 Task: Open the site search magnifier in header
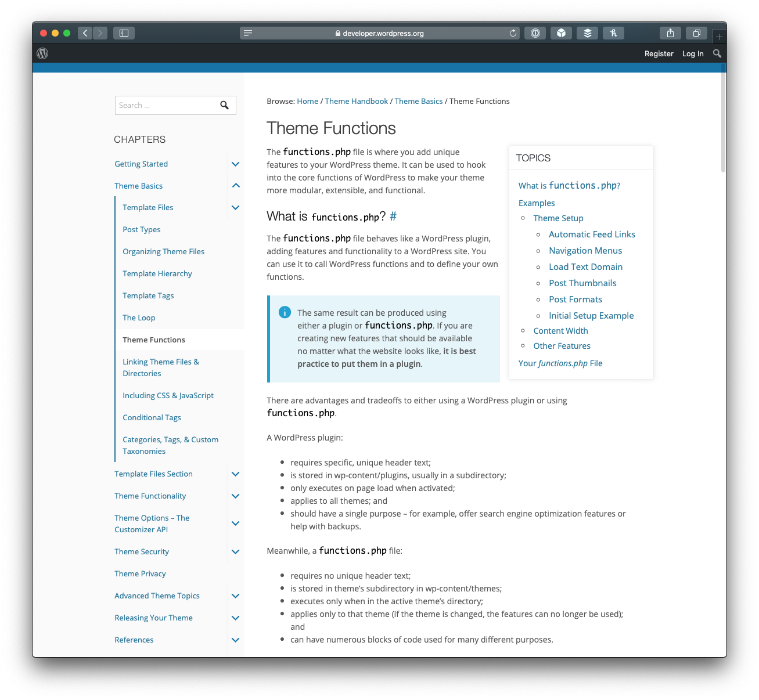(x=717, y=53)
